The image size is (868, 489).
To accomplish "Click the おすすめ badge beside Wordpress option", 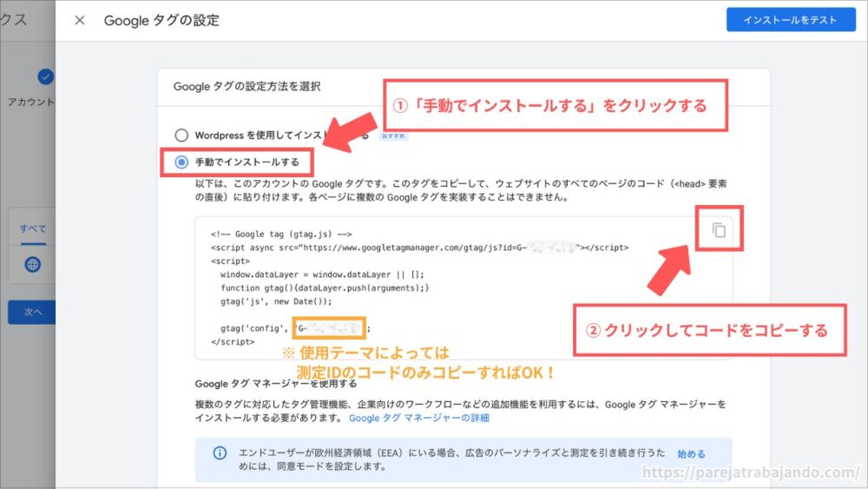I will [x=393, y=135].
